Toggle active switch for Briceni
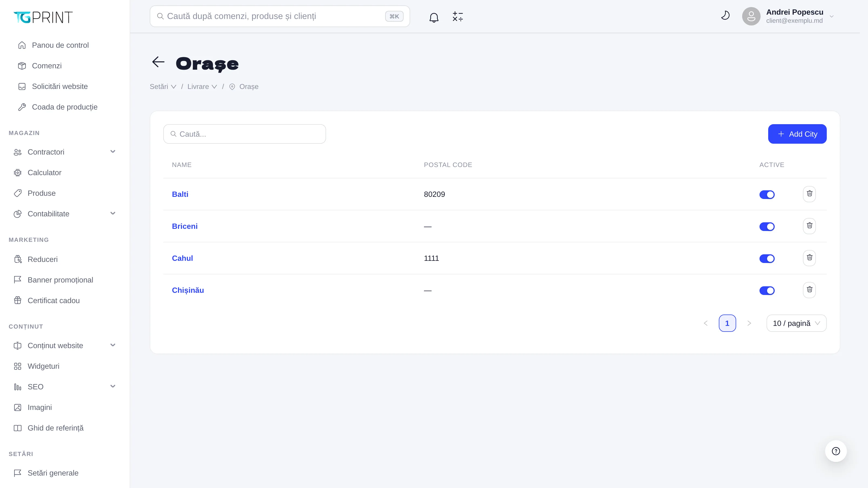This screenshot has height=488, width=868. click(x=767, y=227)
